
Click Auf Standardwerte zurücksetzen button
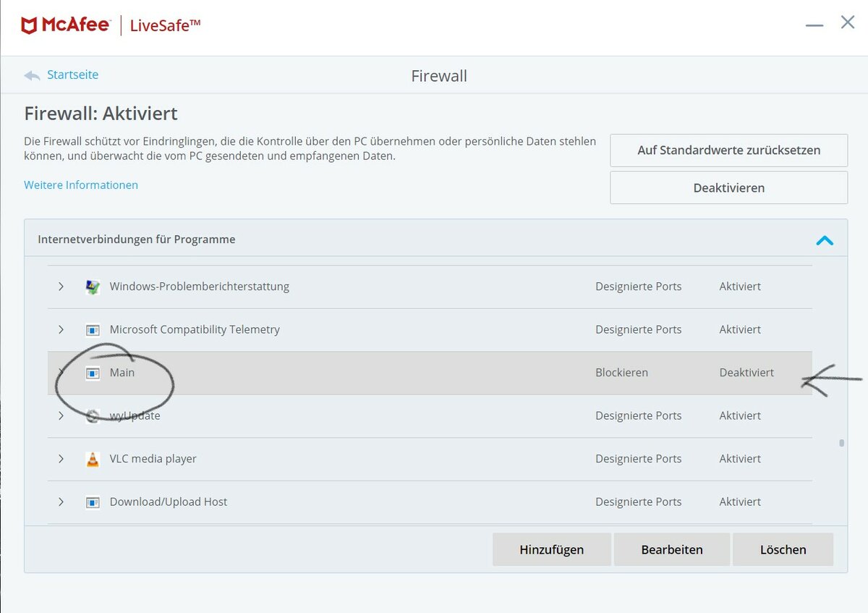click(728, 151)
